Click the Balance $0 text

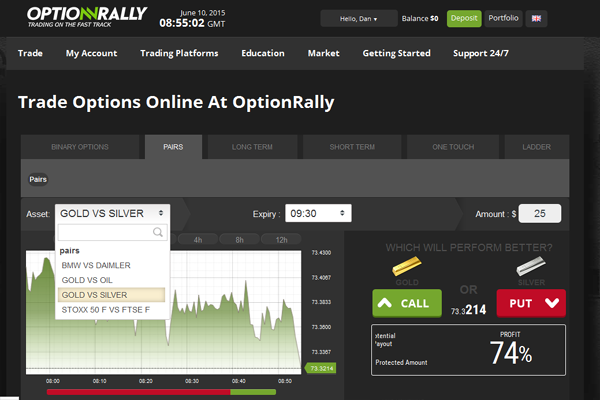tap(420, 18)
